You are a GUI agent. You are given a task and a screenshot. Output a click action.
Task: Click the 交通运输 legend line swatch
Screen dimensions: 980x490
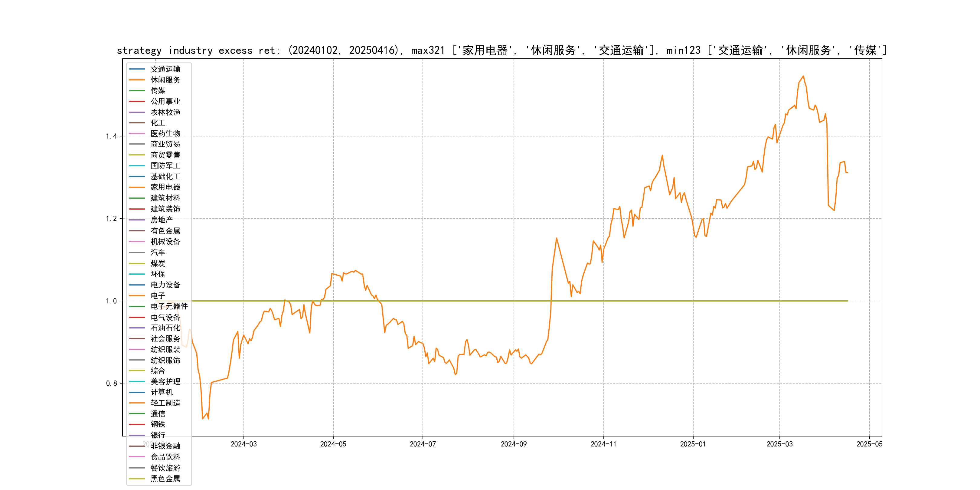[x=137, y=69]
